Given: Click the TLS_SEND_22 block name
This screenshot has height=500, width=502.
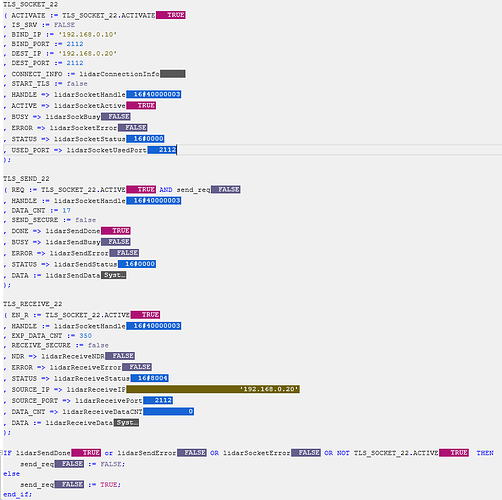Looking at the screenshot, I should 26,179.
